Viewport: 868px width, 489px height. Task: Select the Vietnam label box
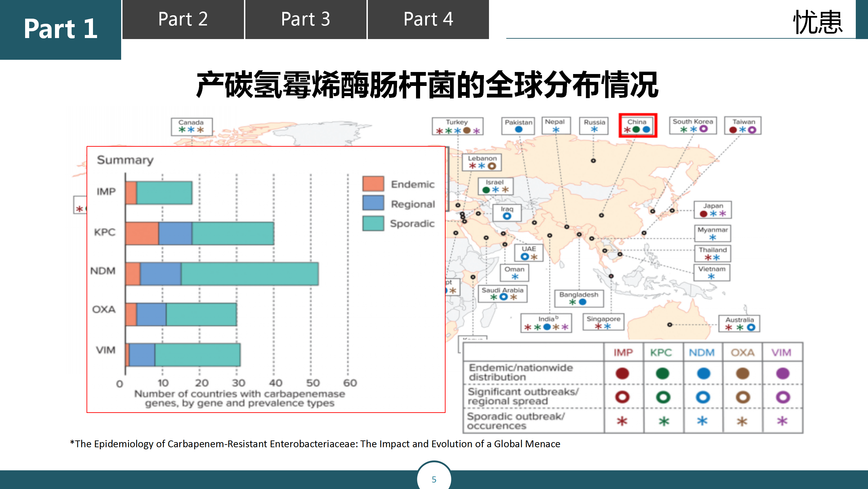712,273
